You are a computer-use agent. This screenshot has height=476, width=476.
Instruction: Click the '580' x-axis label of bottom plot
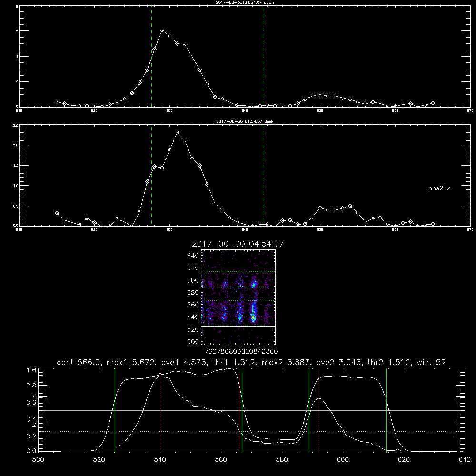tap(282, 460)
